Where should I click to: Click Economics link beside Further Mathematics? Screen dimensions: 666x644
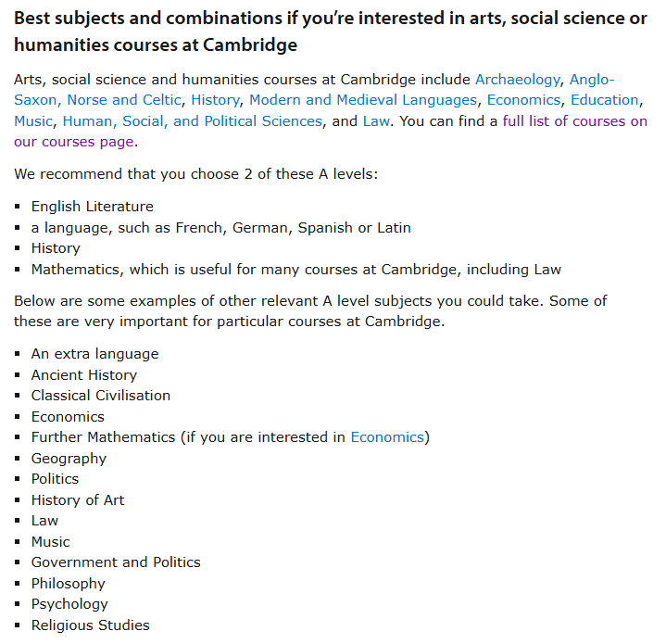(x=387, y=437)
